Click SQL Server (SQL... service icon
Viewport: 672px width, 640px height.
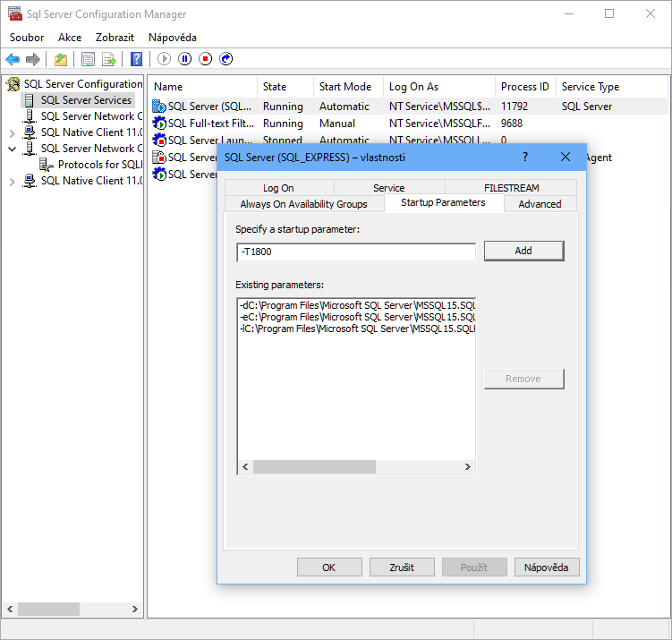159,107
